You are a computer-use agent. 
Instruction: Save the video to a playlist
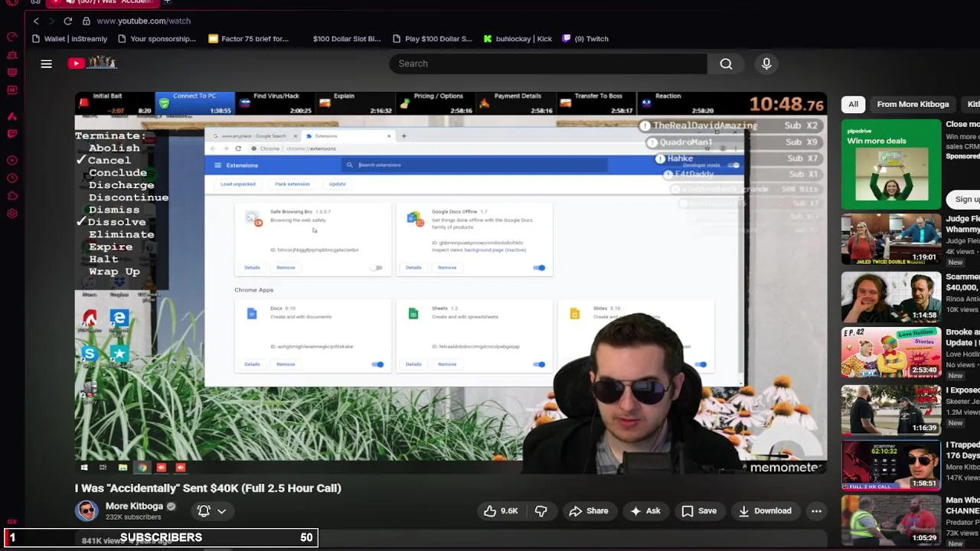tap(699, 510)
